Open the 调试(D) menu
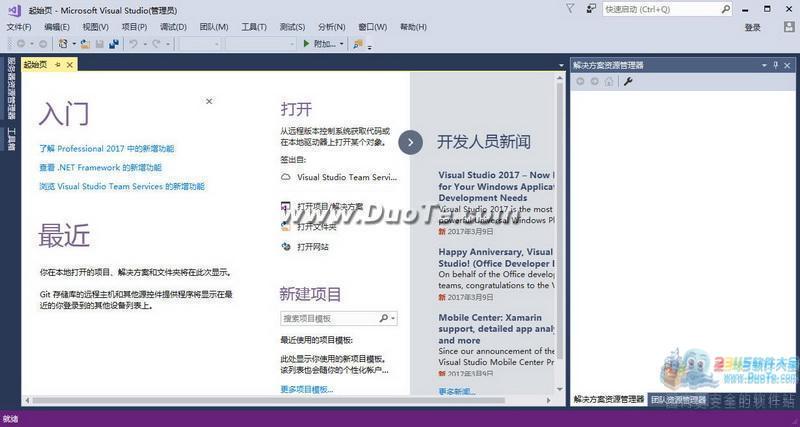This screenshot has height=427, width=800. 173,27
